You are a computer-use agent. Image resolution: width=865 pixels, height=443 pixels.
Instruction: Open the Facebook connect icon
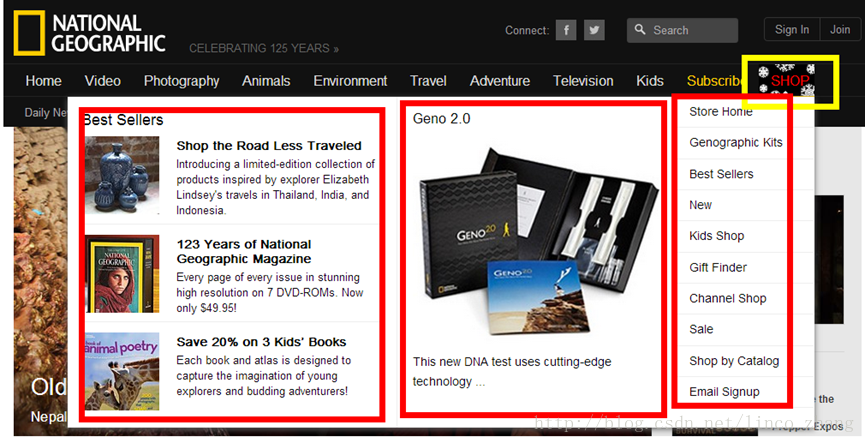pos(566,30)
